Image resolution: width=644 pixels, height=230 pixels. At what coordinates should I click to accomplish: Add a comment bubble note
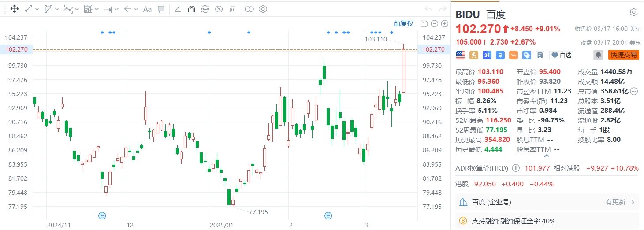pos(161,9)
